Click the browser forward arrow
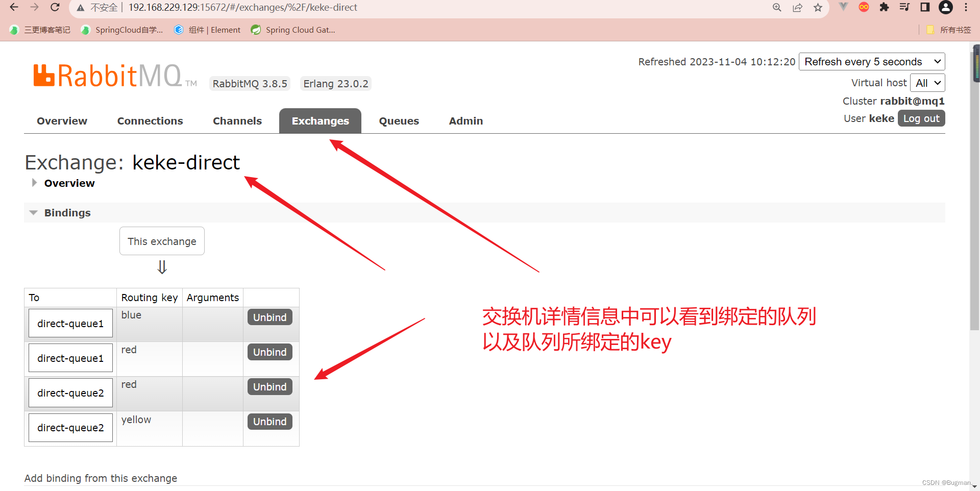Image resolution: width=980 pixels, height=491 pixels. 34,7
